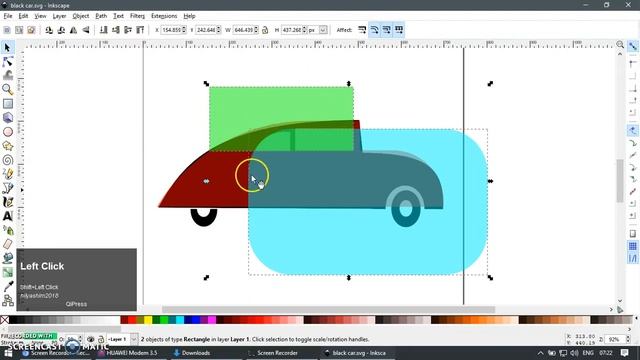This screenshot has height=360, width=640.
Task: Open the Object menu
Action: click(x=80, y=16)
